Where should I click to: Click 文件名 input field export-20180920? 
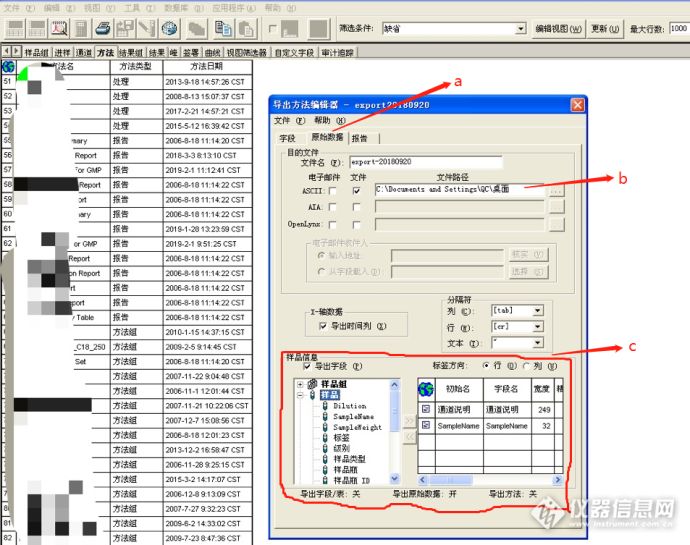[x=426, y=162]
